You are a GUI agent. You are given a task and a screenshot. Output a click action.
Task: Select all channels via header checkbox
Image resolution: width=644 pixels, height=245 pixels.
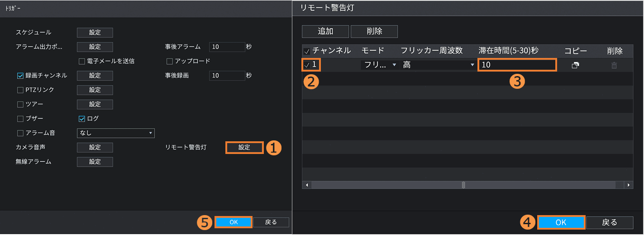click(307, 51)
